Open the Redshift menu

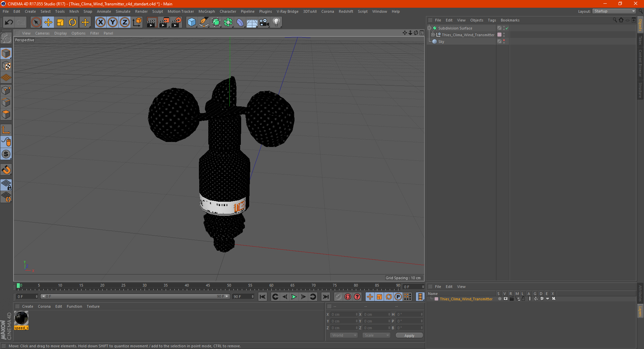click(x=346, y=11)
